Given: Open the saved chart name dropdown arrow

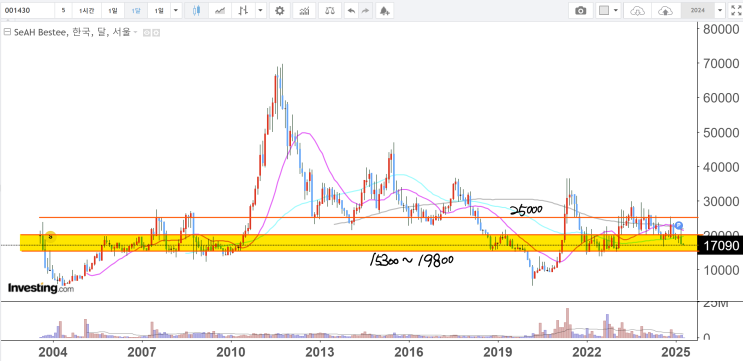Looking at the screenshot, I should pyautogui.click(x=720, y=10).
